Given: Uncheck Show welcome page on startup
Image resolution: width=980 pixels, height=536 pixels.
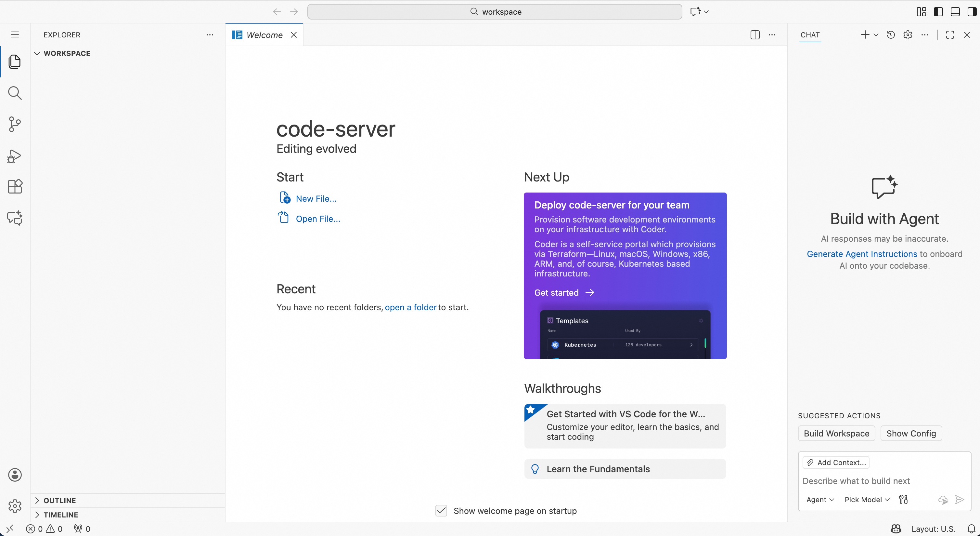Looking at the screenshot, I should pyautogui.click(x=441, y=511).
